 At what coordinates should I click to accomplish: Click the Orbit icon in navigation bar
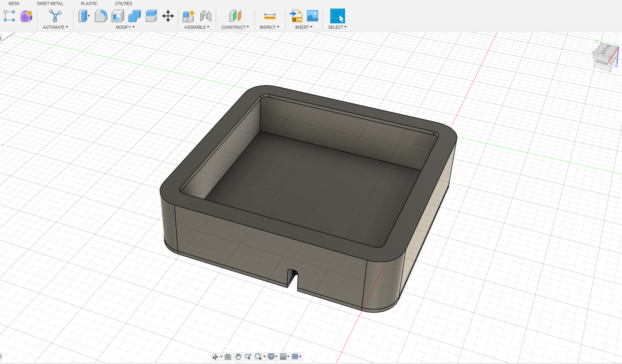pyautogui.click(x=215, y=357)
